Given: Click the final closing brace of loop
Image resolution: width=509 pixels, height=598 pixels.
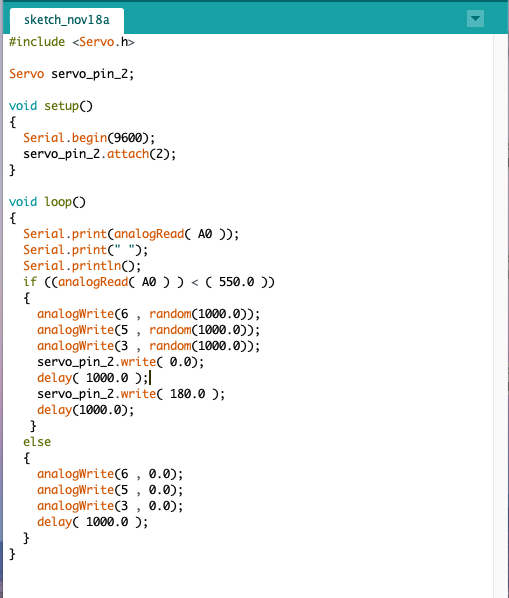Looking at the screenshot, I should pyautogui.click(x=12, y=554).
